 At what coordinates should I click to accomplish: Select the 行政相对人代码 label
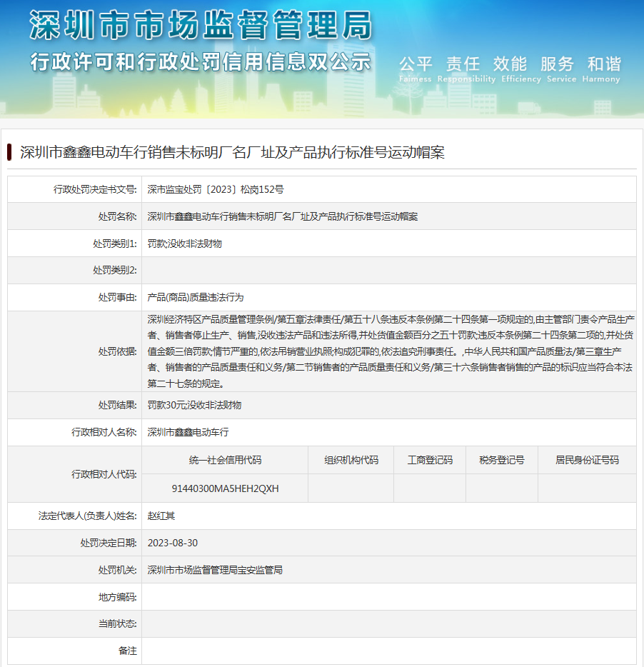[x=104, y=474]
